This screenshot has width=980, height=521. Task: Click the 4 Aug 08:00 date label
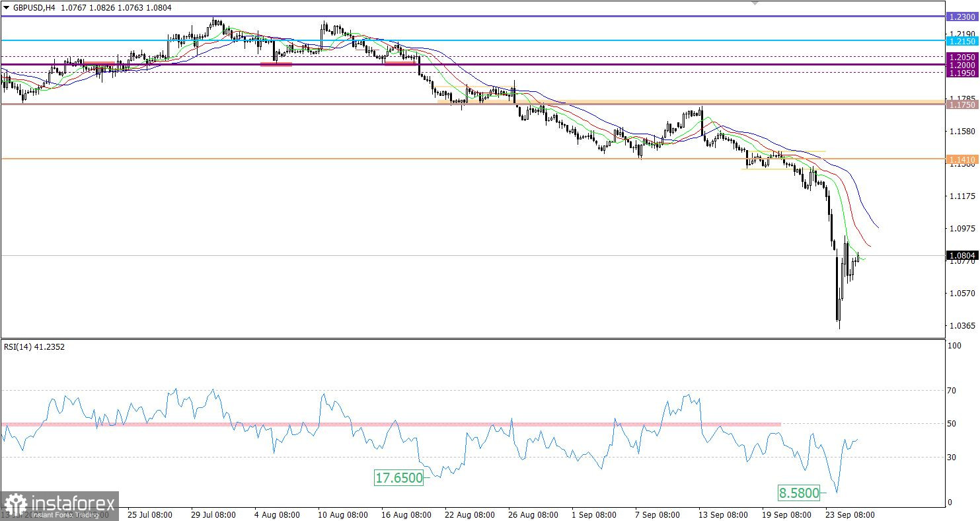278,514
